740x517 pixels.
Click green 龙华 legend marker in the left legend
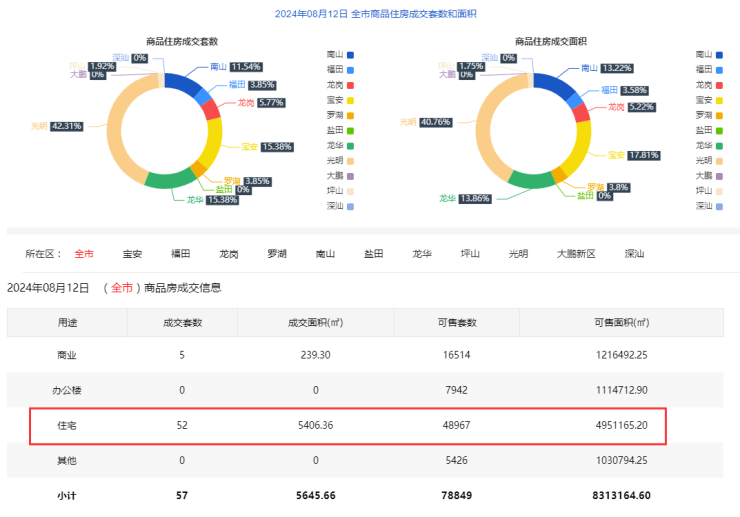pyautogui.click(x=350, y=145)
